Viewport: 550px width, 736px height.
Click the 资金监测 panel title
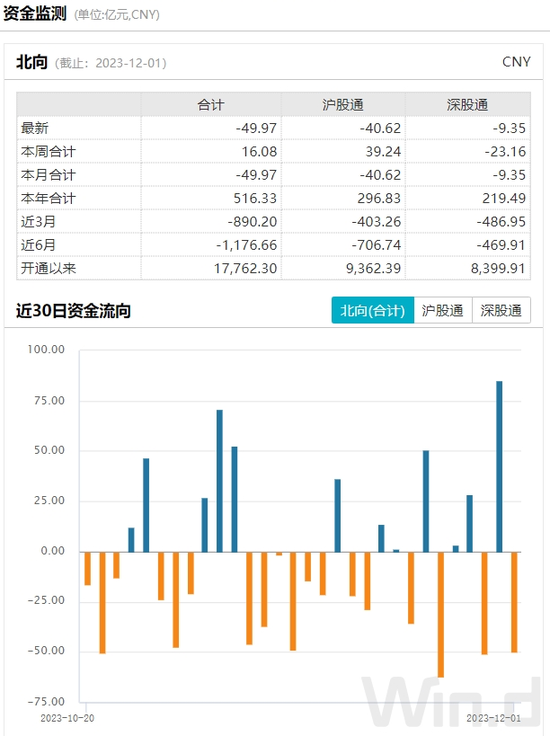tap(35, 14)
